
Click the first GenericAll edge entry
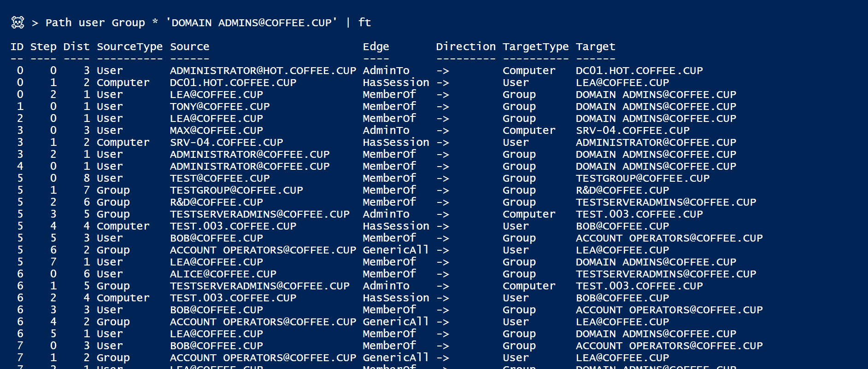tap(396, 250)
